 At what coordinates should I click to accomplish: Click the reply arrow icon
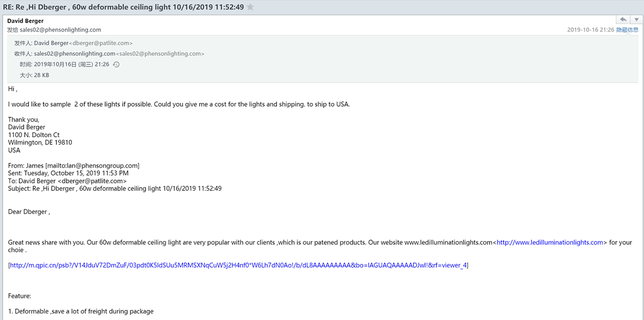click(624, 19)
